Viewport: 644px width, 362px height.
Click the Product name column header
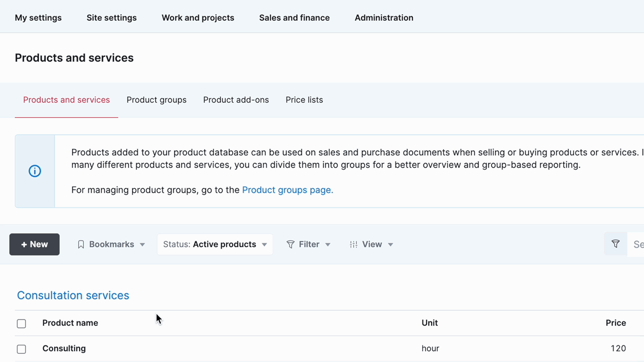click(x=70, y=323)
